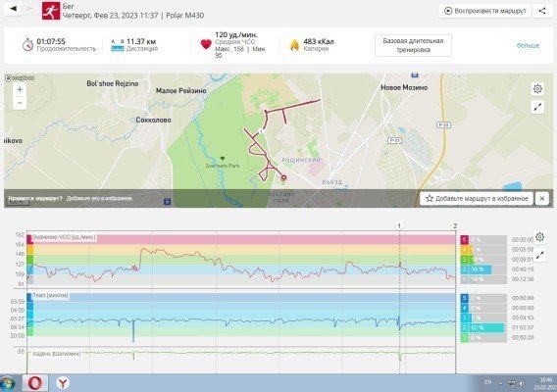
Task: Click the '11.37 км' distance value
Action: (x=141, y=41)
